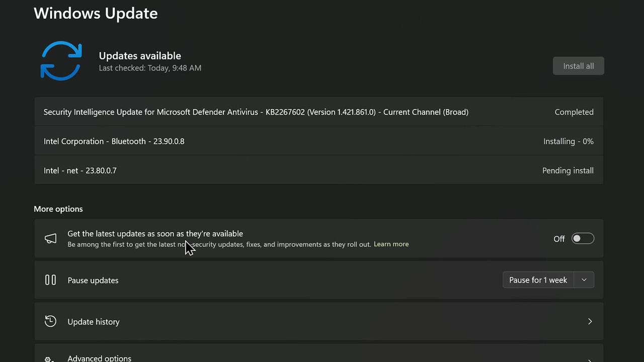Select the Intel net 23.80.0.7 update
Screen dimensions: 644x362
(318, 170)
